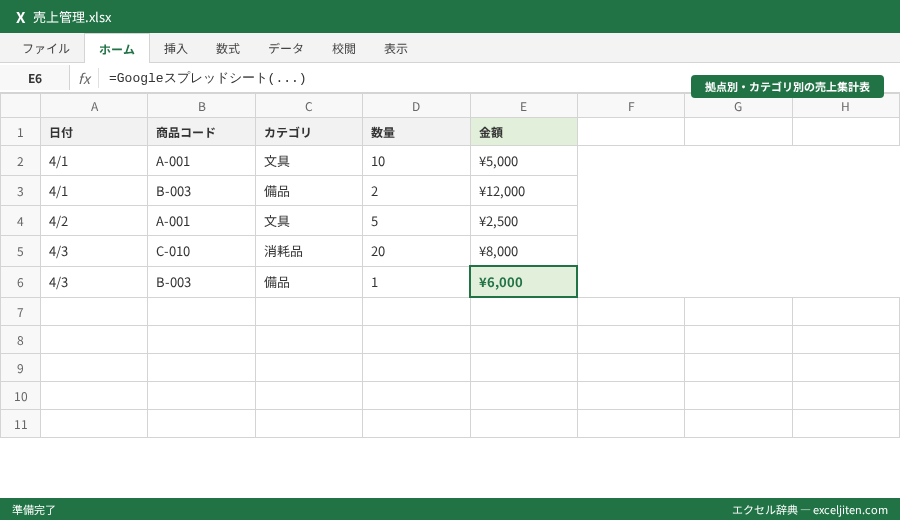Open the 挿入 ribbon tab

[176, 49]
